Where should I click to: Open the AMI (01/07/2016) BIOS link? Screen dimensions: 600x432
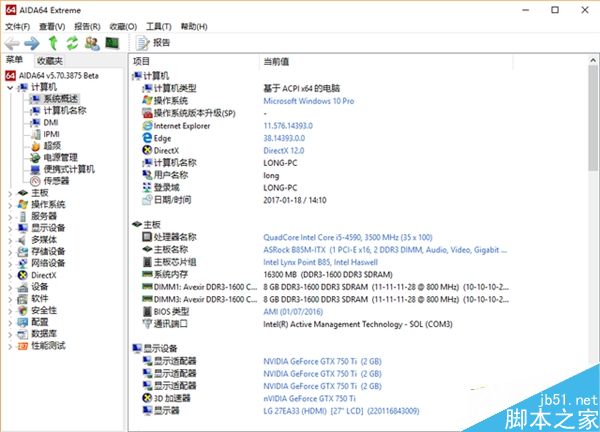pyautogui.click(x=293, y=312)
